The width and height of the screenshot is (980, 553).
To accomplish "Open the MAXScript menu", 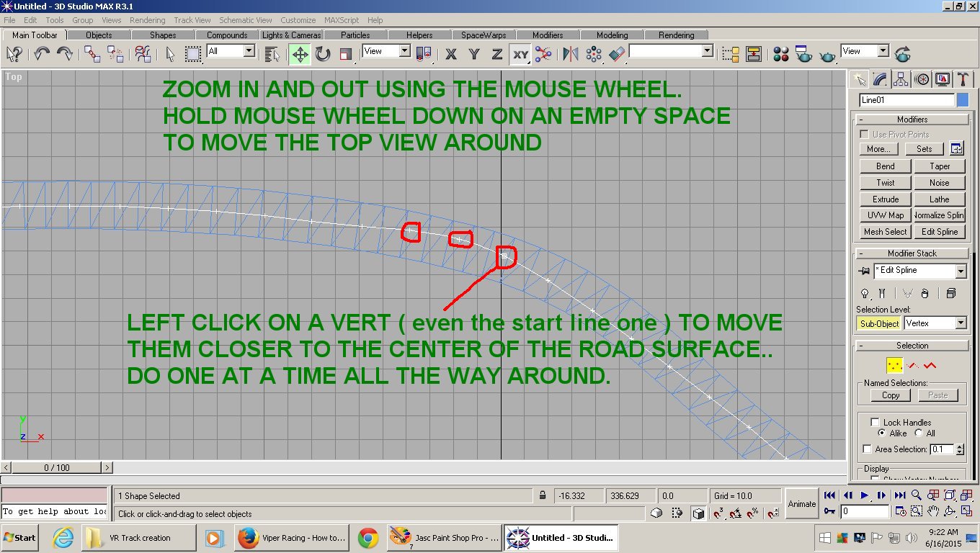I will coord(342,20).
